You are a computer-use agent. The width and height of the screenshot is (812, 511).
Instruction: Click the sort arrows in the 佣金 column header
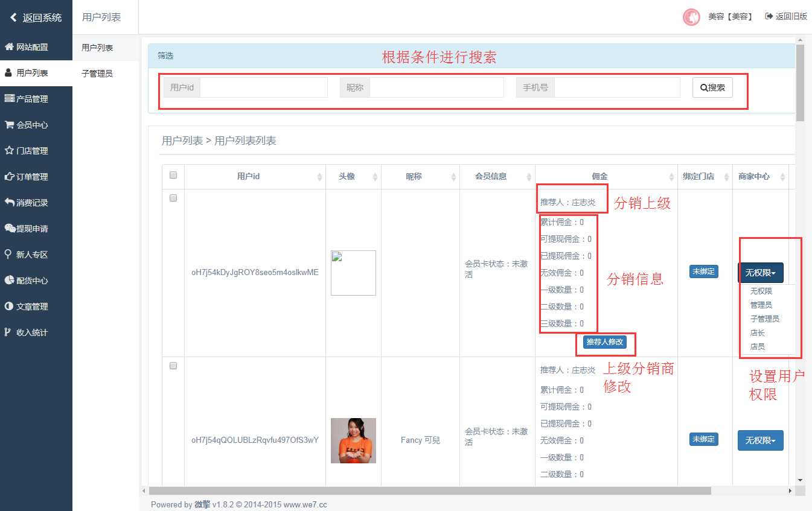pyautogui.click(x=671, y=177)
